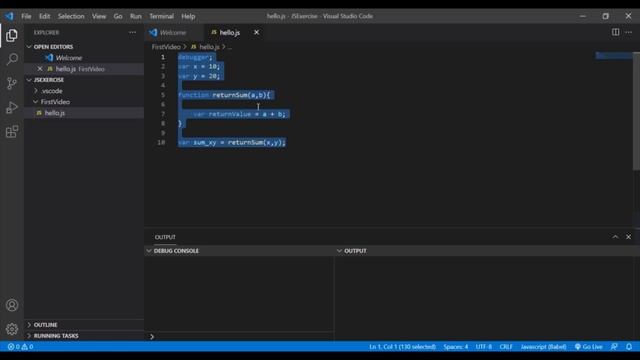Change language mode Javascript (Babel)
640x360 pixels.
click(x=543, y=347)
